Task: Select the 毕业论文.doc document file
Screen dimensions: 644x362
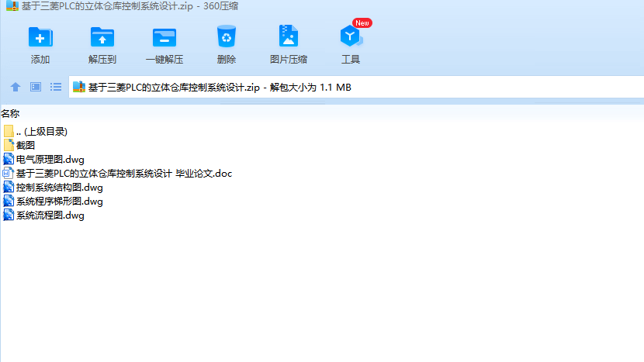Action: (x=117, y=173)
